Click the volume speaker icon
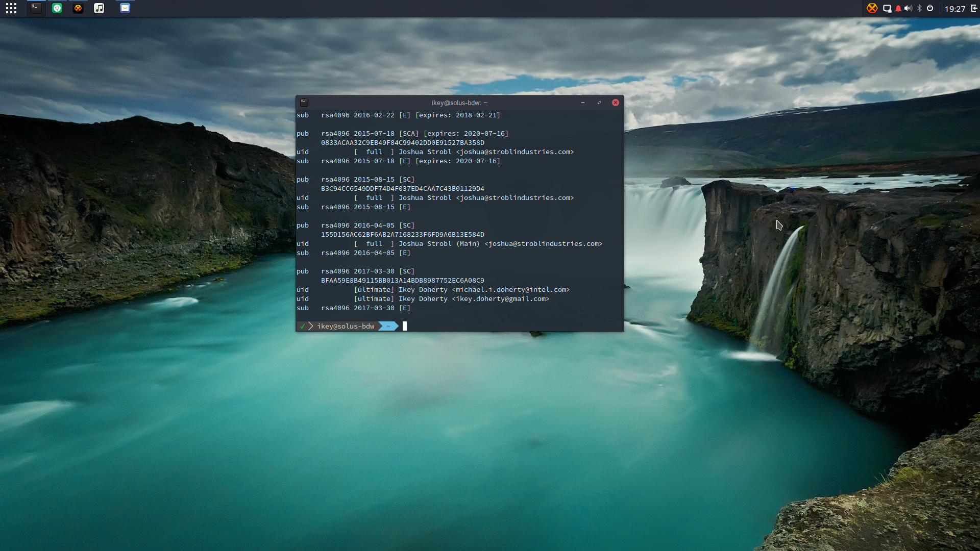The height and width of the screenshot is (551, 980). pos(909,9)
